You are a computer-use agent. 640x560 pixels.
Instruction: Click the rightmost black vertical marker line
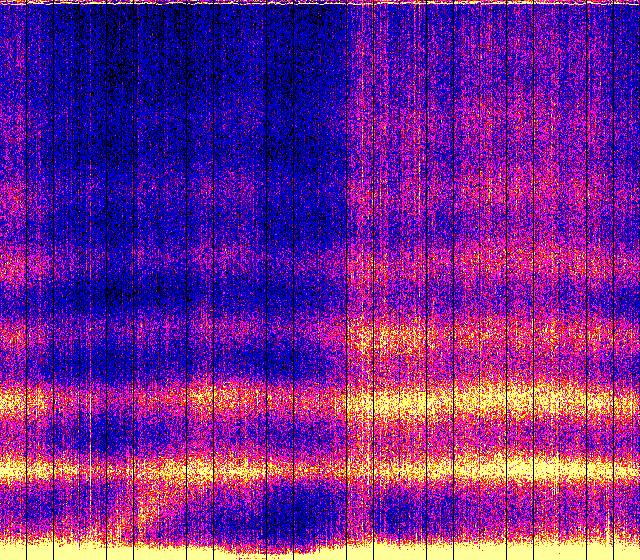tap(611, 280)
